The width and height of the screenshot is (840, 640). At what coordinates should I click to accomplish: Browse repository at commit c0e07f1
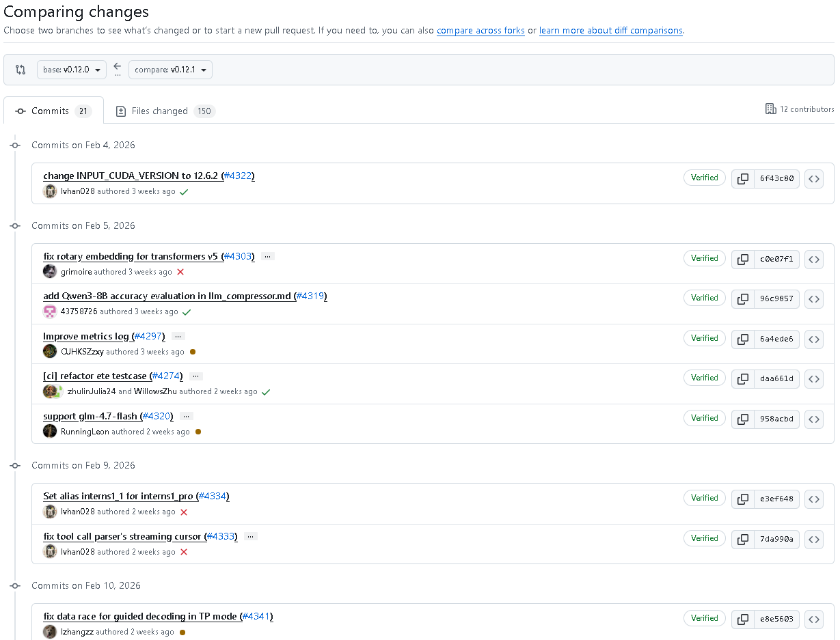[813, 260]
